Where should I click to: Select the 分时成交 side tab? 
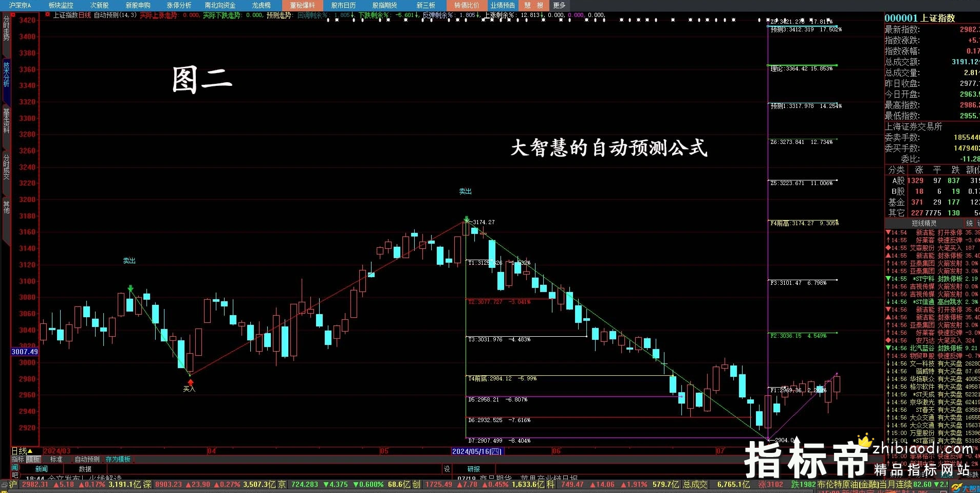(6, 167)
